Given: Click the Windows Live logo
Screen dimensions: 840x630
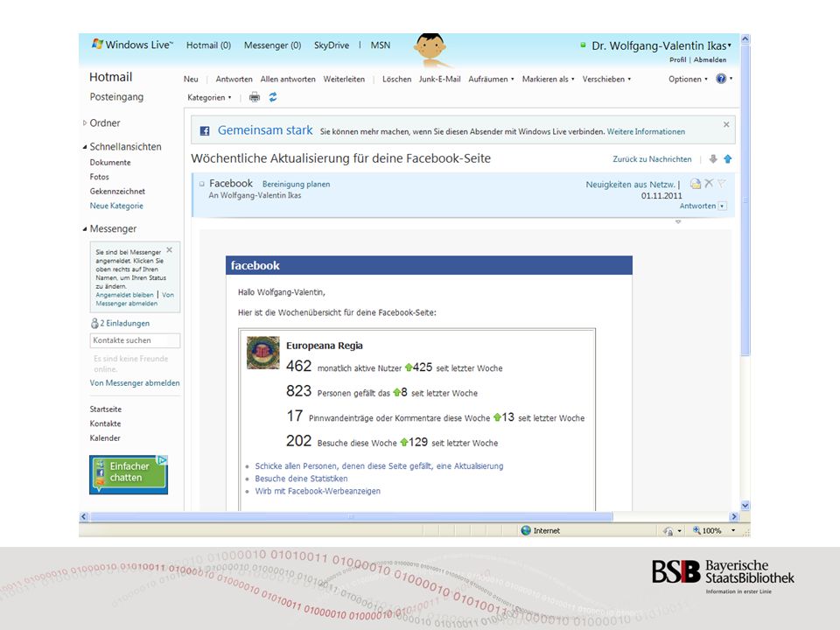Looking at the screenshot, I should tap(132, 45).
